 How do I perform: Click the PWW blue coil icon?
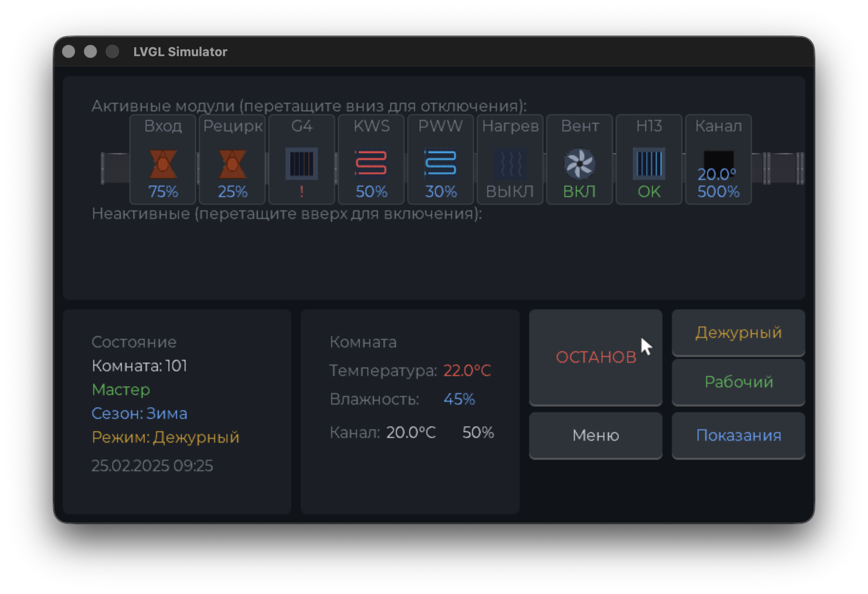(x=441, y=164)
